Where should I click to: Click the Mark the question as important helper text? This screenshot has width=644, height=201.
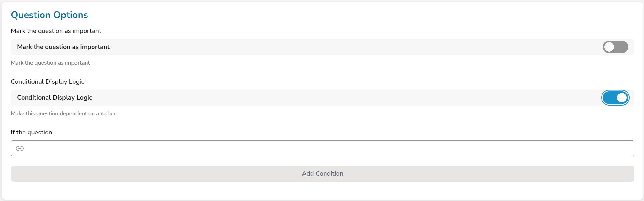pos(50,63)
